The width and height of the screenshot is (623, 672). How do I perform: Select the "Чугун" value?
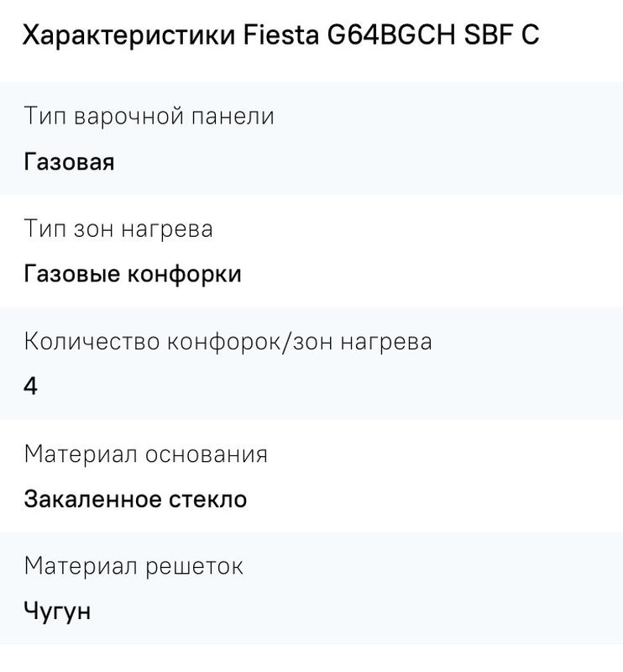tap(57, 612)
